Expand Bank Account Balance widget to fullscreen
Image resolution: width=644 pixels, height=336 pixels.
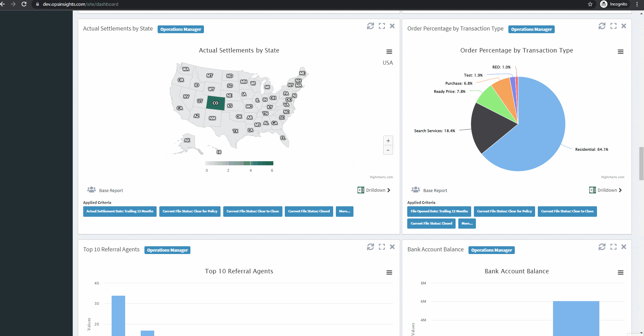click(x=613, y=247)
